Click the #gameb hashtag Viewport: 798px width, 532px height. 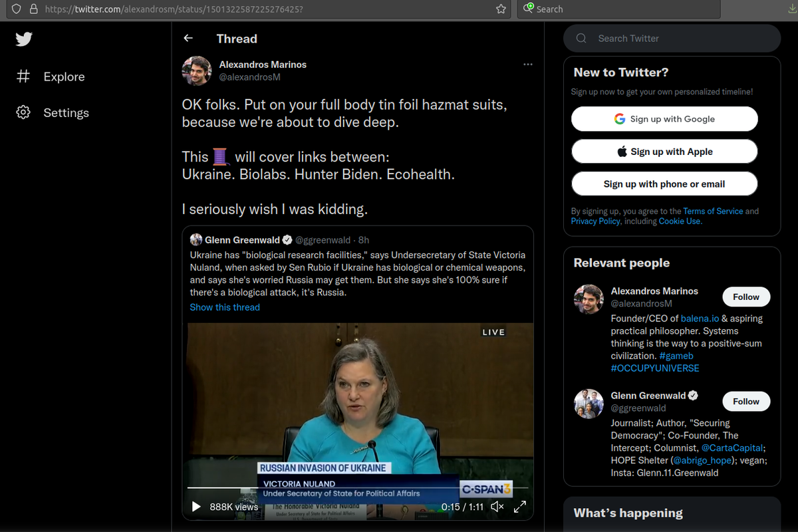click(x=677, y=356)
